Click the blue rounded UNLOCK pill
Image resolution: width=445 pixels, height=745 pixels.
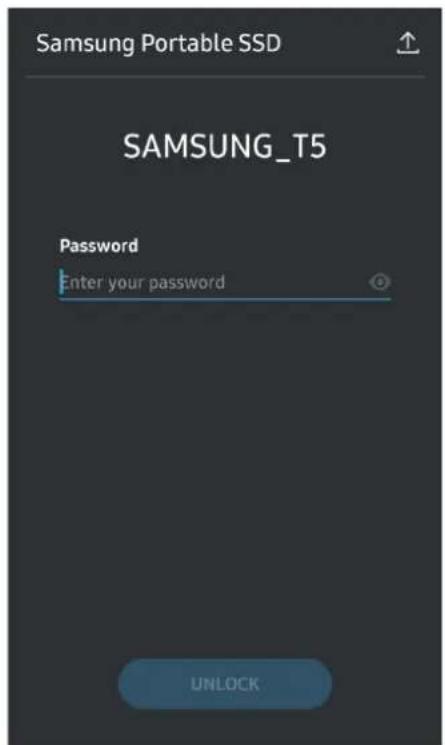[x=225, y=684]
